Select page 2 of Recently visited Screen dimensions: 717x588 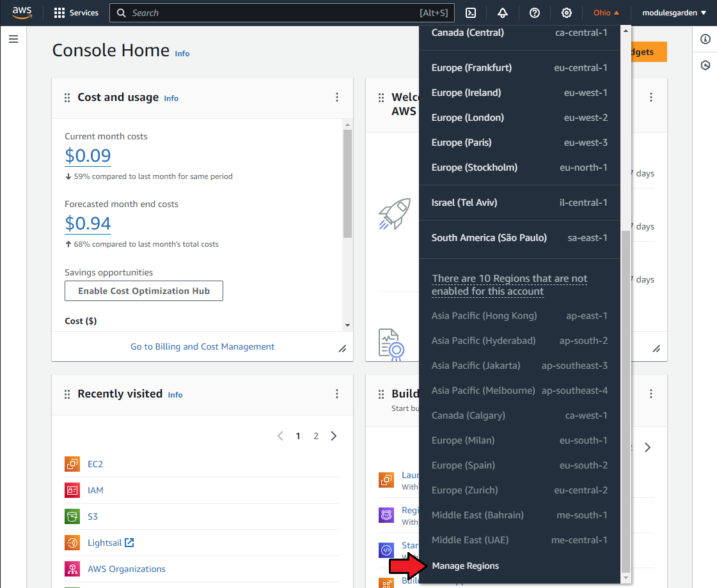(x=315, y=437)
